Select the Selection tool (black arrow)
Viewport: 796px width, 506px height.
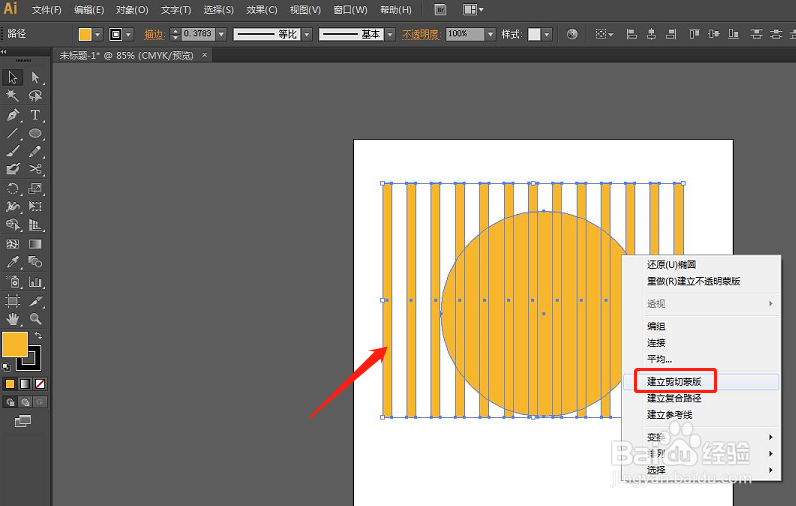pyautogui.click(x=13, y=78)
